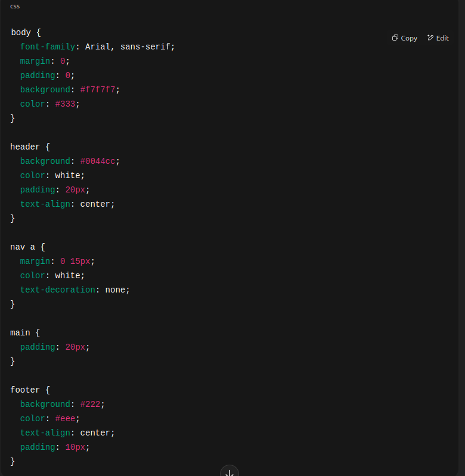Edit the CSS code block
Viewport: 465px width, 476px height.
coord(438,38)
